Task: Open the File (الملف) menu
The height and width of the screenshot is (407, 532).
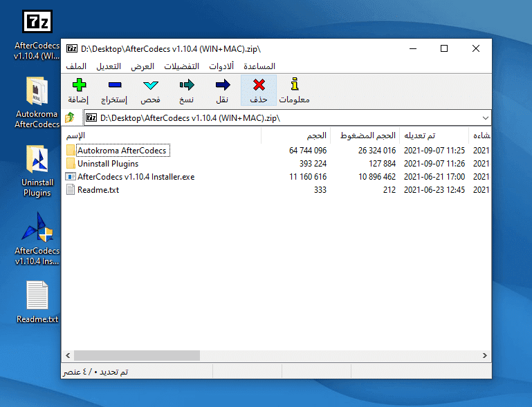Action: click(76, 66)
